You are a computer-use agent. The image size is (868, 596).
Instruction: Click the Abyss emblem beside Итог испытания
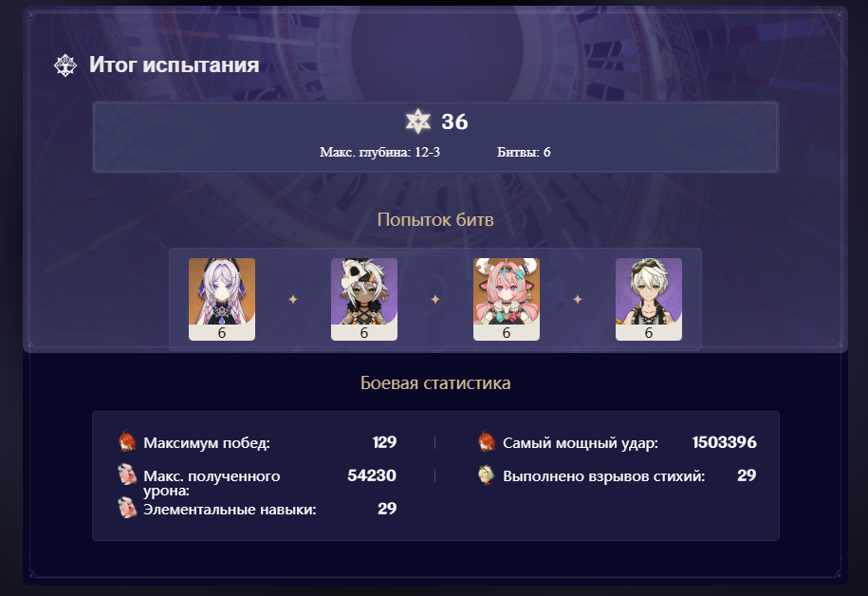[65, 65]
